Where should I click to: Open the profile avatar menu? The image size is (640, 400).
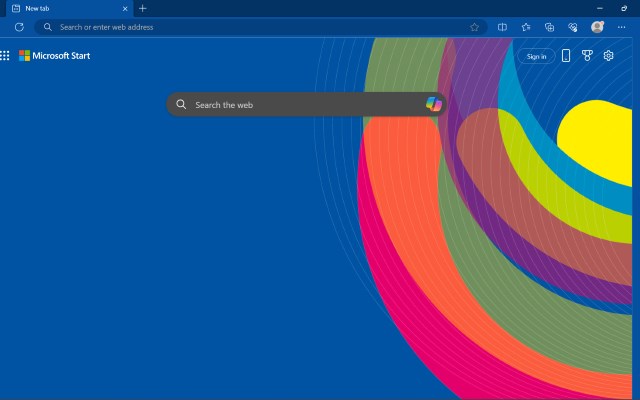coord(598,27)
